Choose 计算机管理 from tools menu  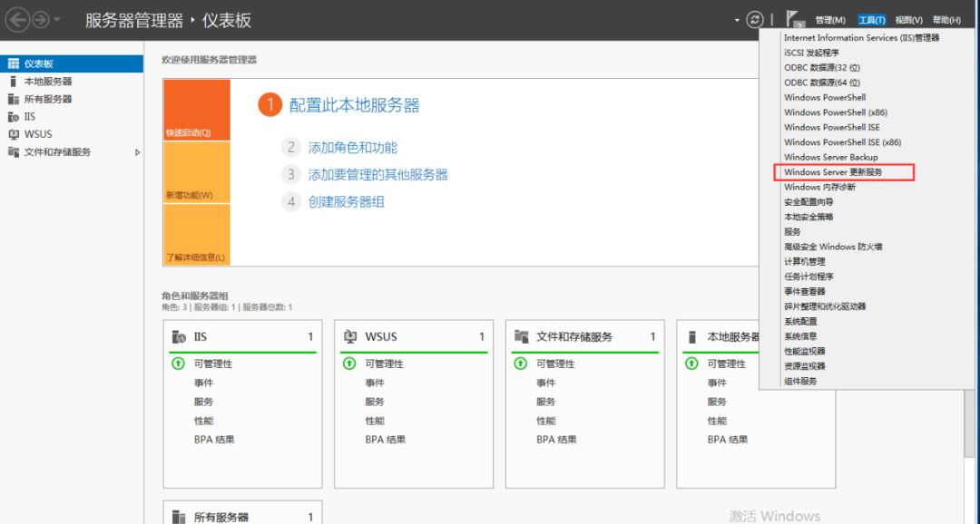(804, 262)
